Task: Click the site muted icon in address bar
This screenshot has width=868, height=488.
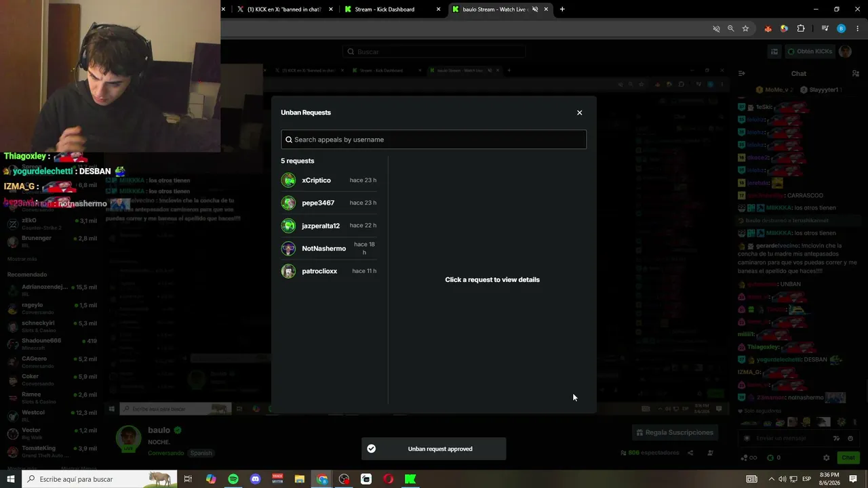Action: tap(716, 28)
